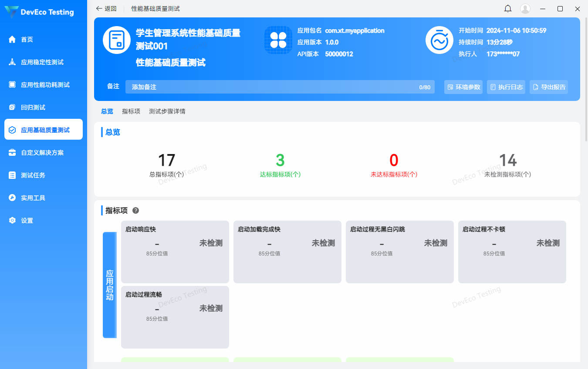Viewport: 588px width, 369px height.
Task: Click the executor value 173******07
Action: coord(503,54)
